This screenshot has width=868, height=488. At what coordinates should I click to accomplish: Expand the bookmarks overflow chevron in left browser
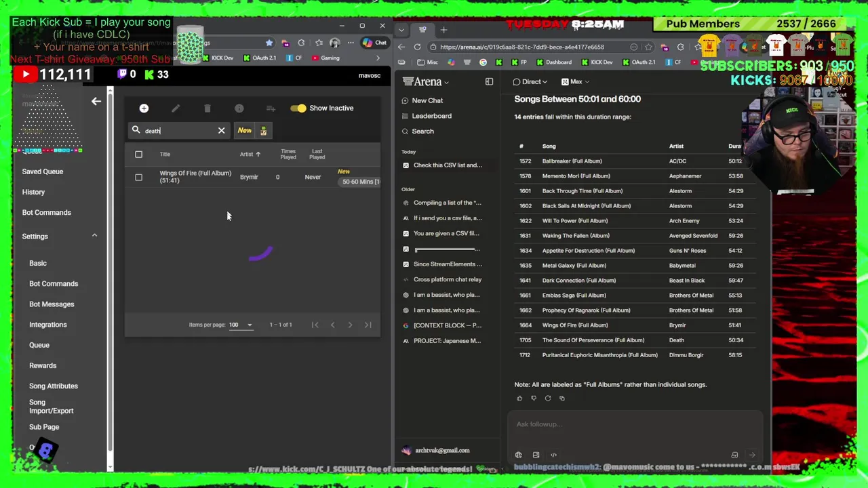[378, 58]
